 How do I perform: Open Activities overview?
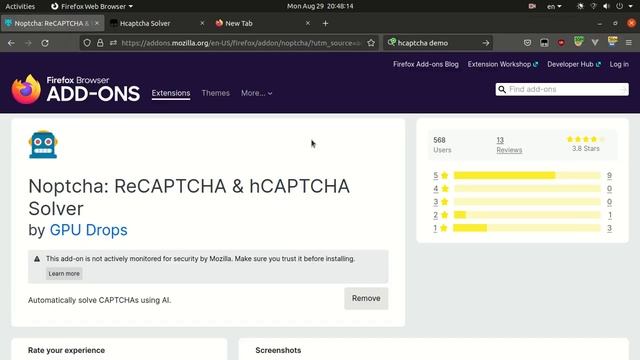click(20, 6)
